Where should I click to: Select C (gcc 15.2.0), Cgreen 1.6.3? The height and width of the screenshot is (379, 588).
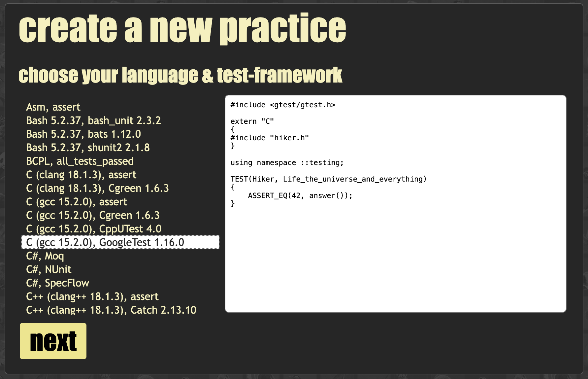click(x=93, y=215)
